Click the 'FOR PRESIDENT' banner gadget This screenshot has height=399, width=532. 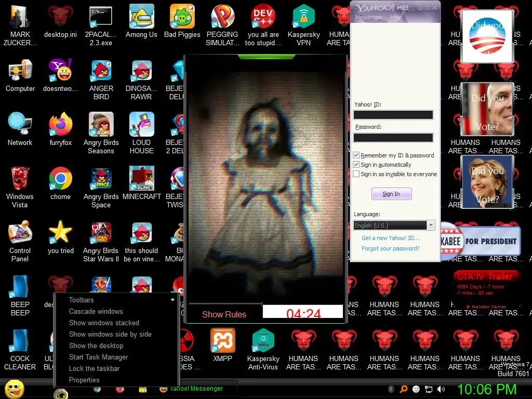[481, 241]
